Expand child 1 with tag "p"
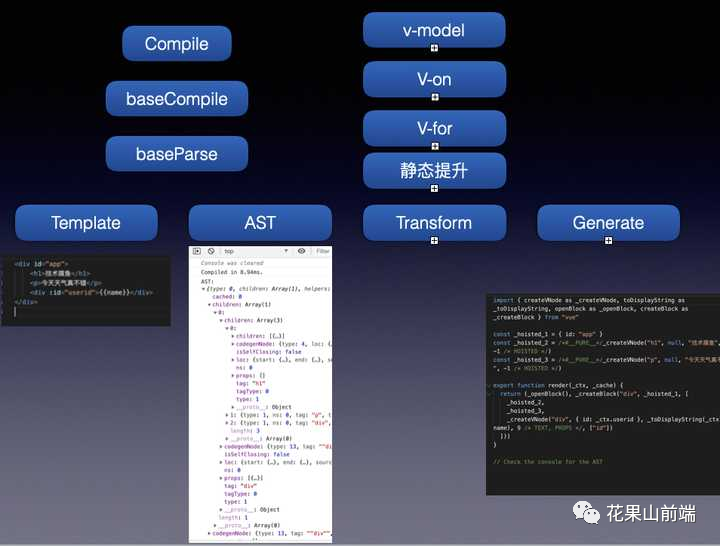720x546 pixels. [x=227, y=415]
